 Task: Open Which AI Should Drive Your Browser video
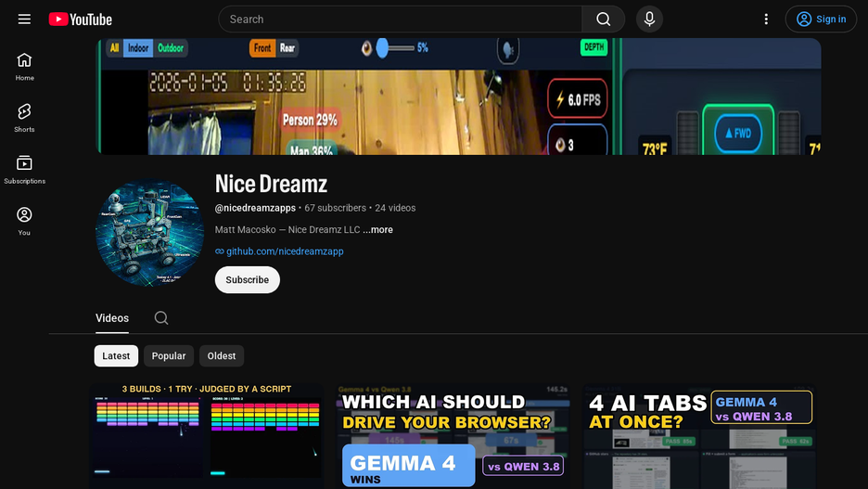tap(453, 436)
